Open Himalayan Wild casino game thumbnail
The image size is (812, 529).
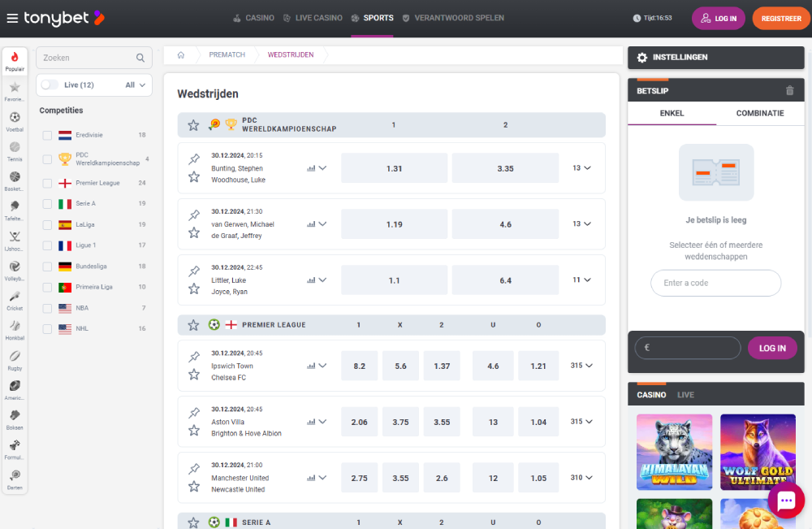click(674, 452)
